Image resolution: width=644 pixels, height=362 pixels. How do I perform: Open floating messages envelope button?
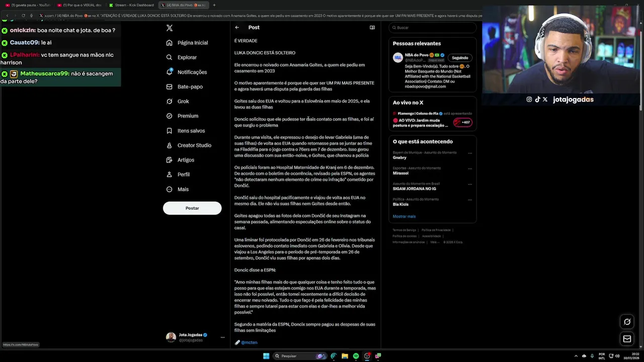click(627, 339)
